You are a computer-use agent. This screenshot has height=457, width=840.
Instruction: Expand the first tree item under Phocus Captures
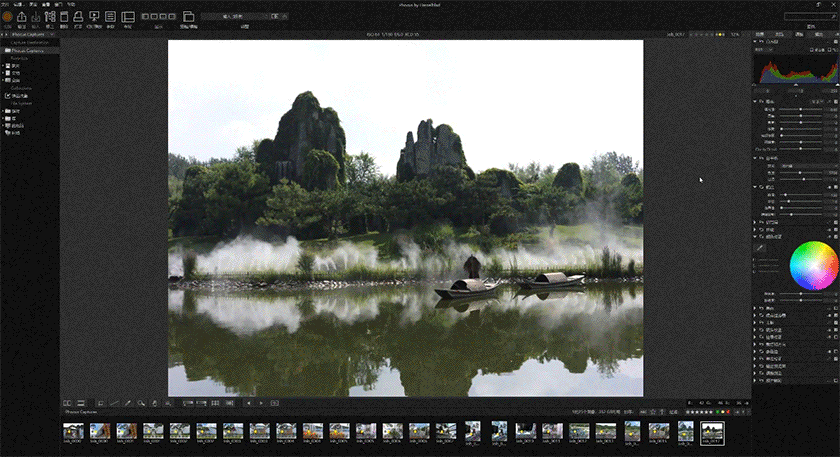4,66
